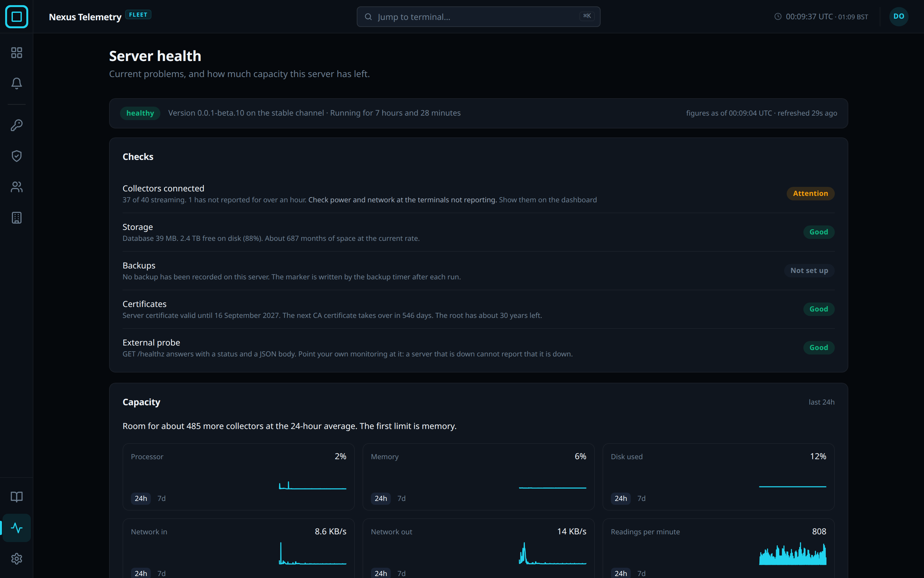Select 7d range on Memory card
This screenshot has height=578, width=924.
401,498
